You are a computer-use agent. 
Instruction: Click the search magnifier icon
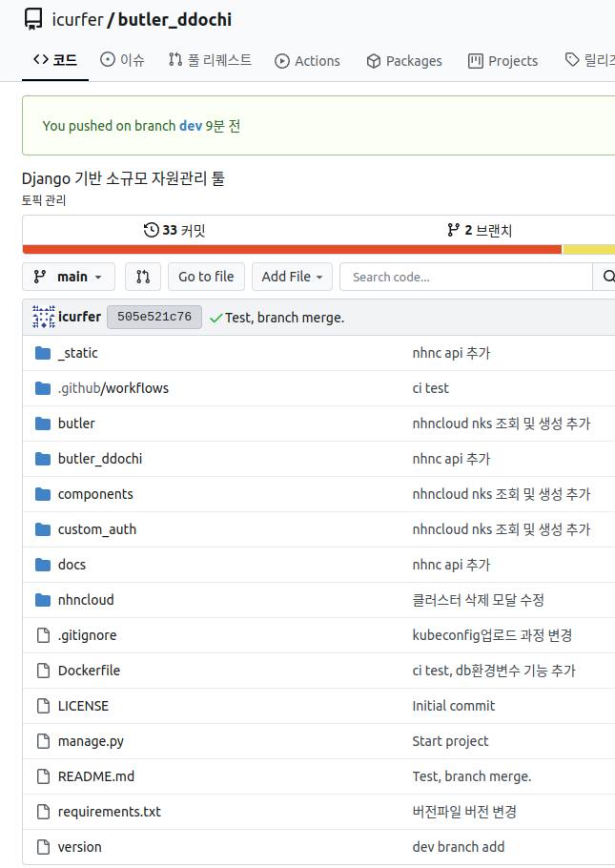click(605, 277)
